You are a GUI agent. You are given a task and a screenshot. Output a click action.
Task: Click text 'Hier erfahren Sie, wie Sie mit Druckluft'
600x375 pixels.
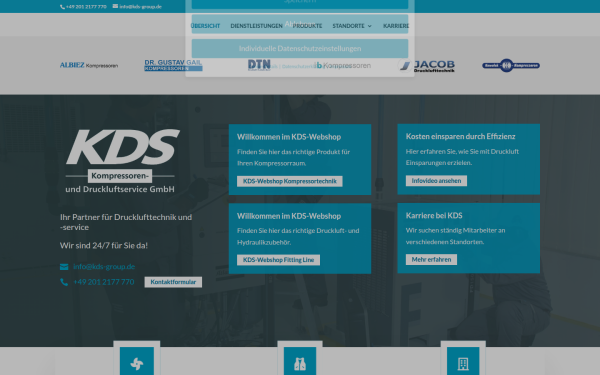462,152
